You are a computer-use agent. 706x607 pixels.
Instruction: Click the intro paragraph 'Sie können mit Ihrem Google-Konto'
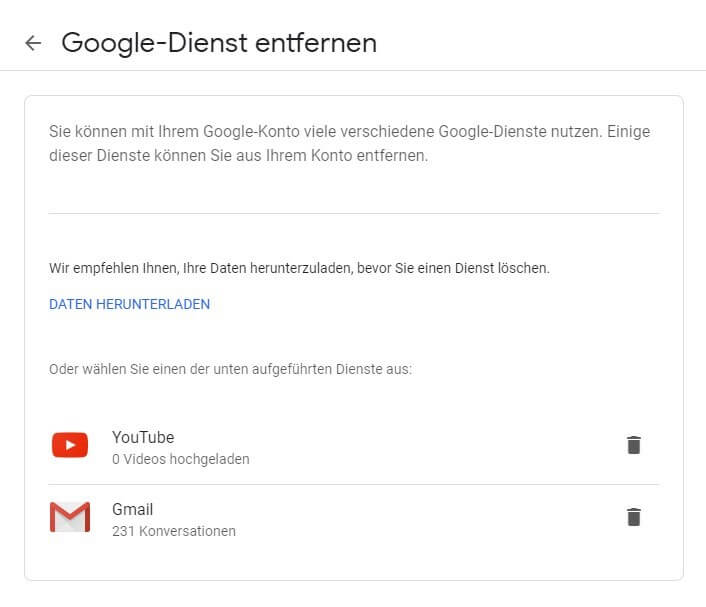tap(349, 143)
